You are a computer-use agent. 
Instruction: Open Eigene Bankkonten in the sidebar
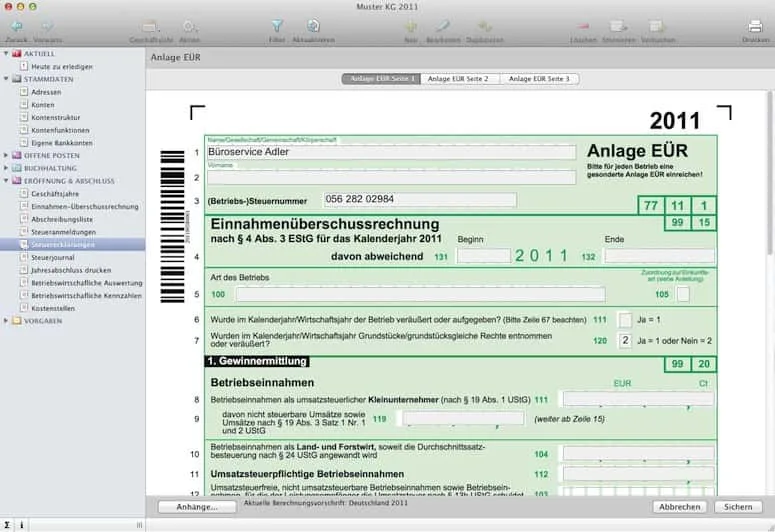[x=62, y=143]
